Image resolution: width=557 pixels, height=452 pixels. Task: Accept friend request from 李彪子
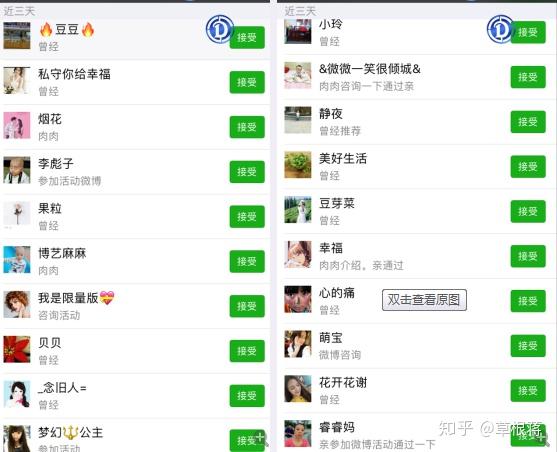tap(247, 172)
